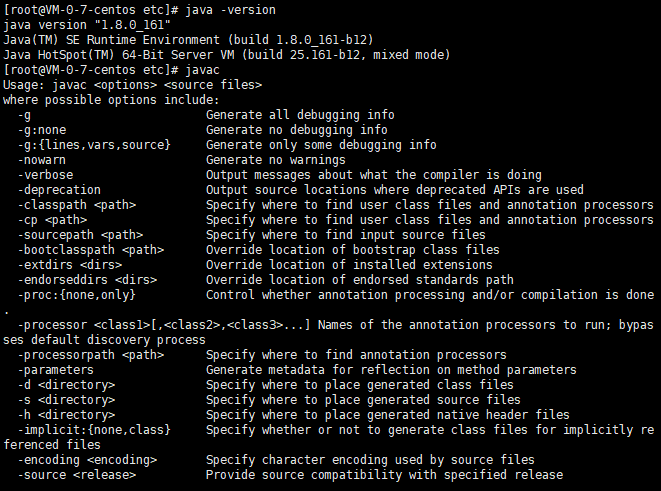
Task: Click 'Control whether annotation processing' description
Action: click(430, 295)
